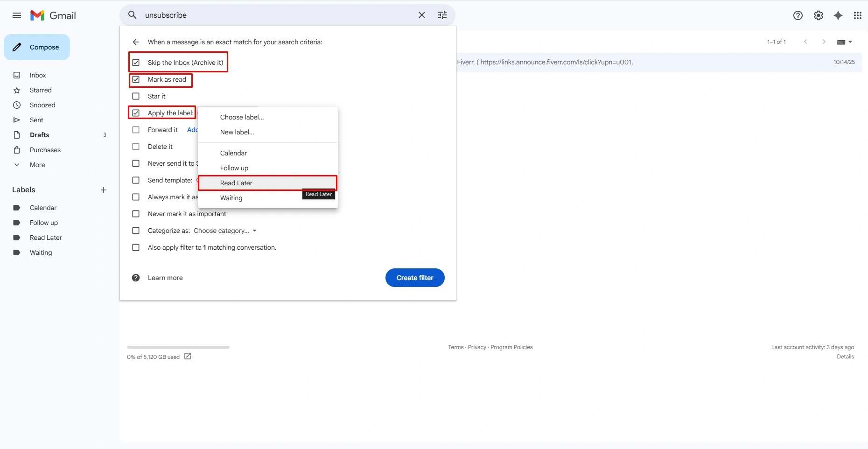Viewport: 868px width, 449px height.
Task: Open storage management external link icon
Action: [188, 357]
